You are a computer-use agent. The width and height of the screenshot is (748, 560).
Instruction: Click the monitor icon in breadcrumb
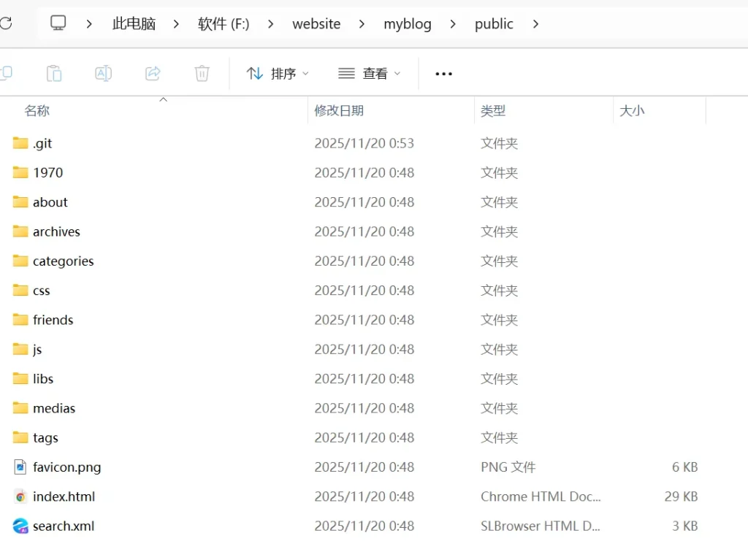58,23
